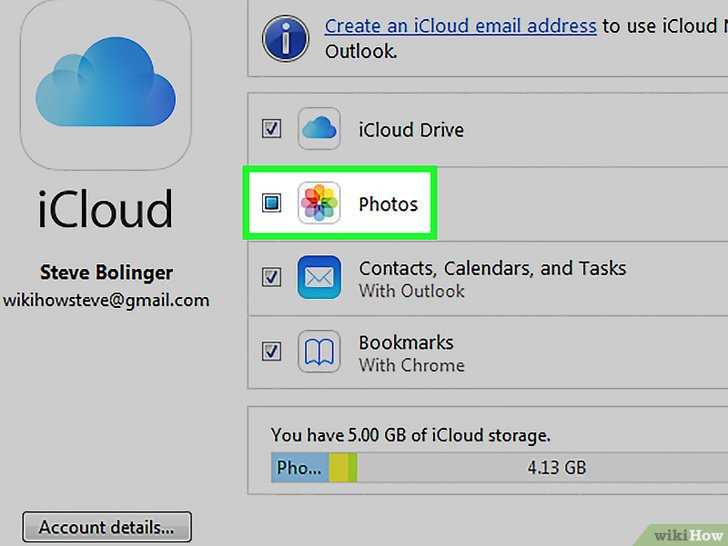
Task: Uncheck the iCloud Drive checkbox
Action: (272, 129)
